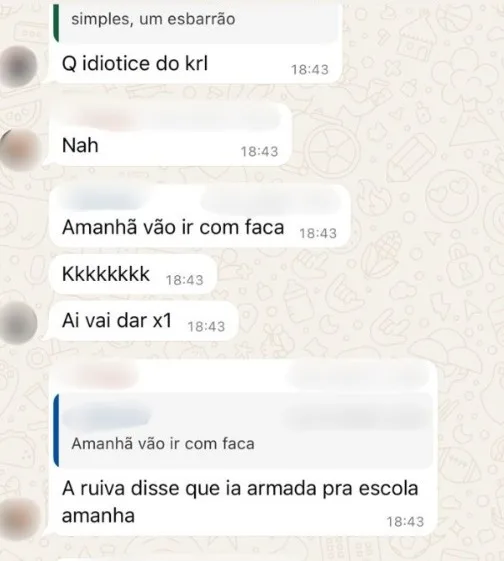Tap blurred sender name above 'Amanhã vão ir com faca'
This screenshot has height=561, width=504.
[x=104, y=200]
